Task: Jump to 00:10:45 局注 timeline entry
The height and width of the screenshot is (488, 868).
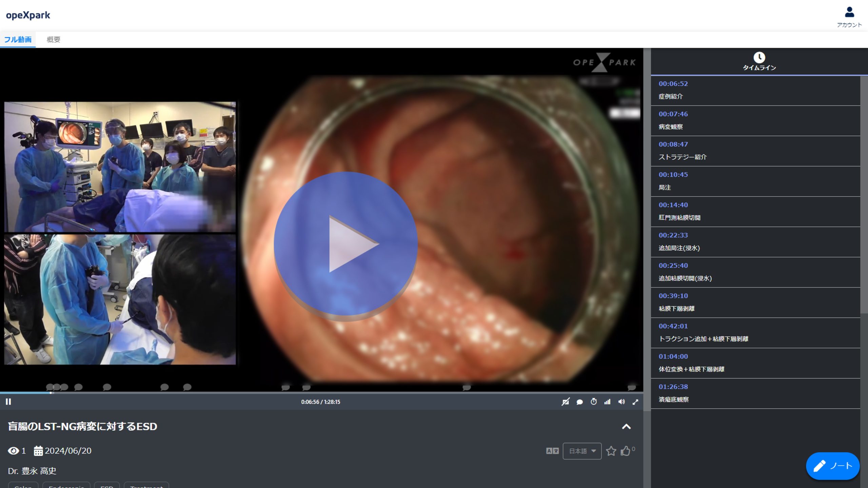Action: 755,181
